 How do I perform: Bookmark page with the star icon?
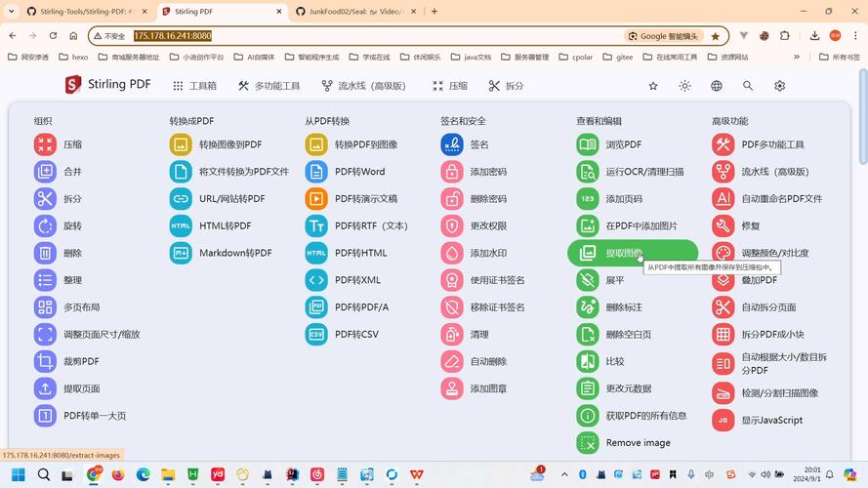click(x=716, y=36)
